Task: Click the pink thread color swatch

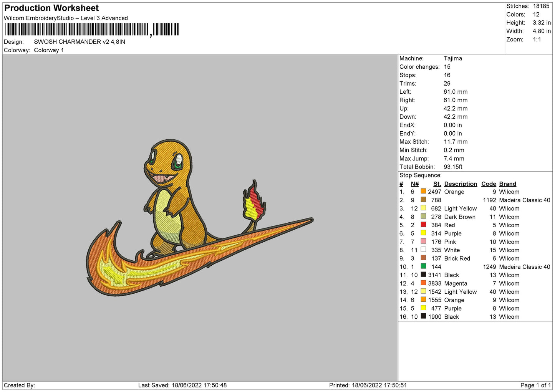Action: 423,241
